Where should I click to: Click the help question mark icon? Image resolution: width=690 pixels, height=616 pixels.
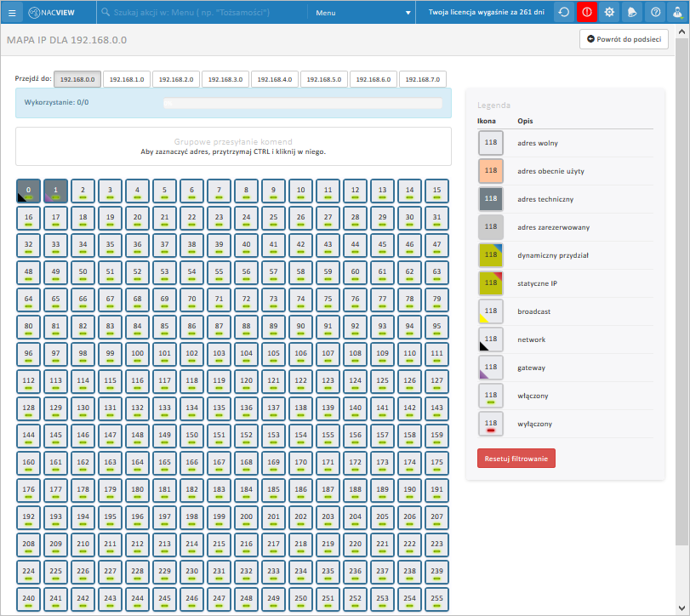point(655,13)
